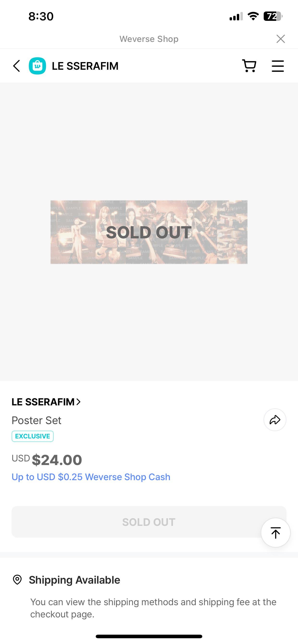This screenshot has width=298, height=644.
Task: Open the shopping cart
Action: (249, 66)
